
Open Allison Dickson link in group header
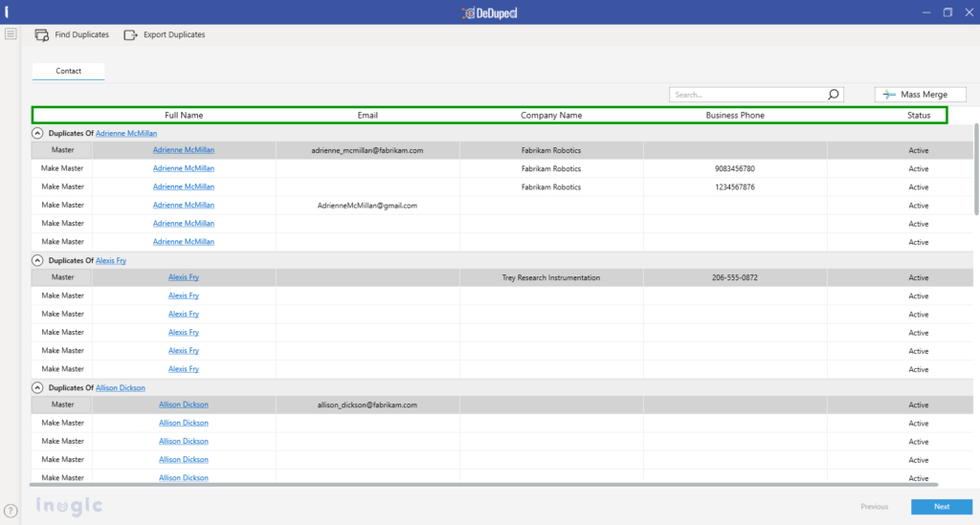[x=120, y=388]
